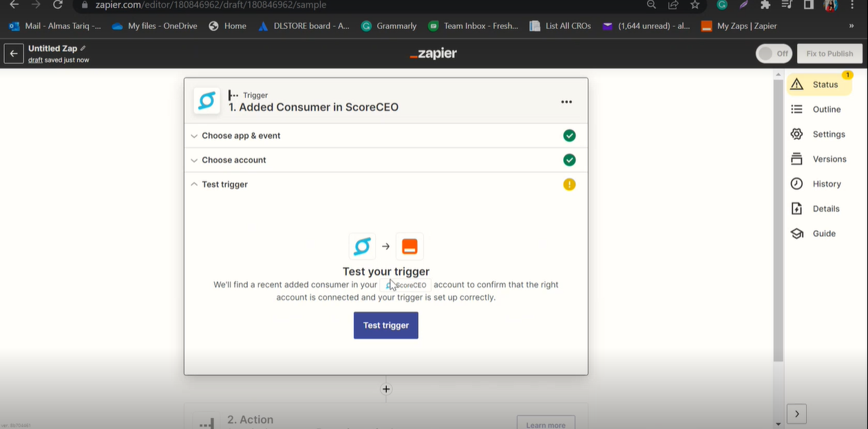Click the ScoreCEO app icon in the trigger header

point(207,101)
